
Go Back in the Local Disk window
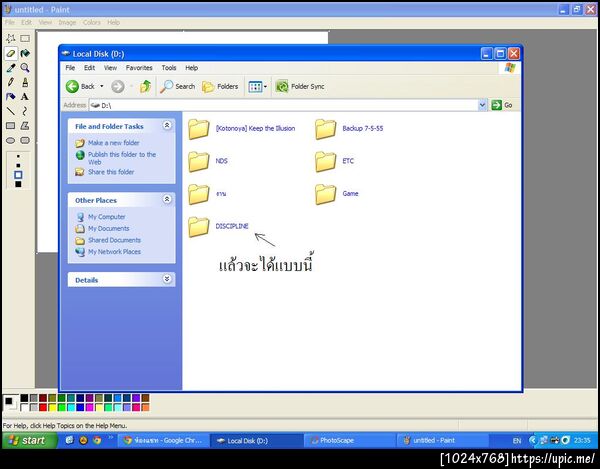tap(80, 86)
